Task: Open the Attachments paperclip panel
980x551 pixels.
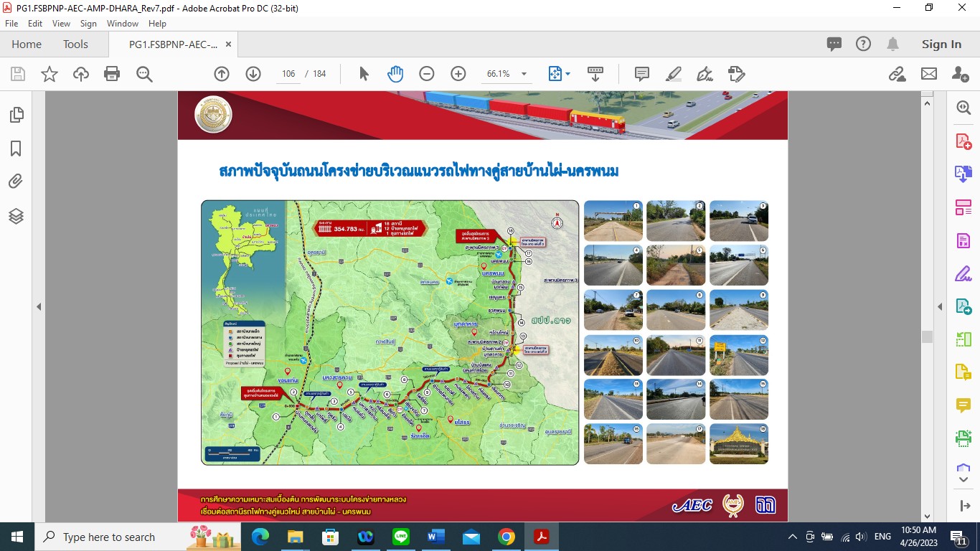Action: [x=16, y=182]
